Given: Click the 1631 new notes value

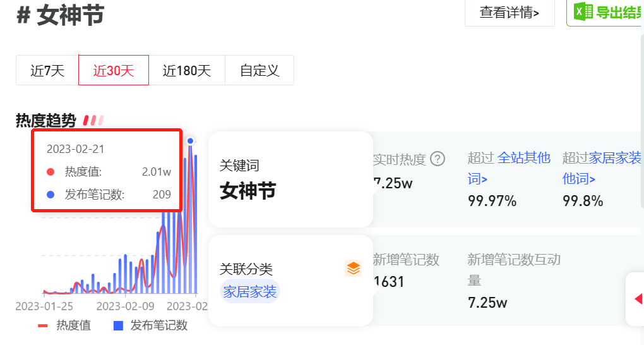Looking at the screenshot, I should click(388, 282).
